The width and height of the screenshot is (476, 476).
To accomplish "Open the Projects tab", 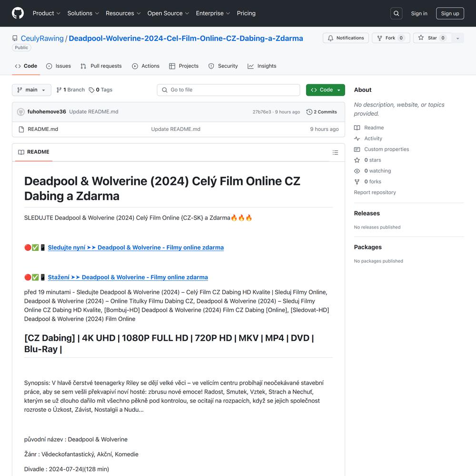I will click(184, 66).
